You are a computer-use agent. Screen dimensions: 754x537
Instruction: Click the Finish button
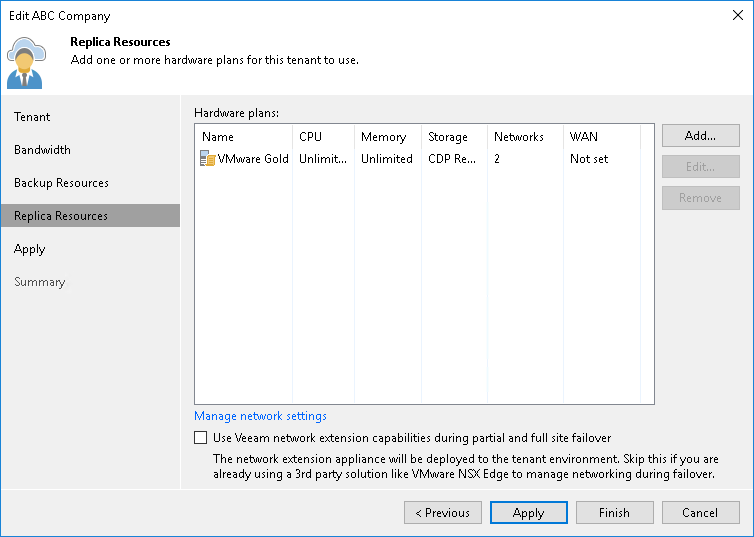pyautogui.click(x=614, y=513)
